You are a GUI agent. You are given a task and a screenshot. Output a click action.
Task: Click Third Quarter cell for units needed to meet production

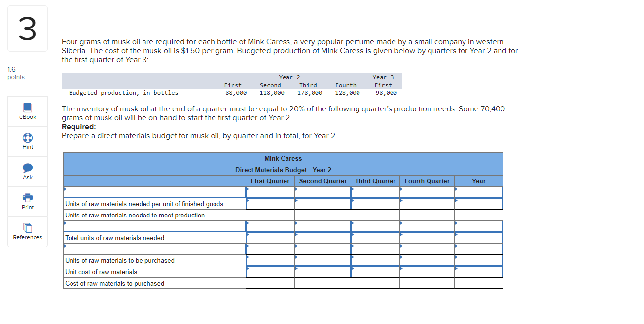tap(375, 215)
